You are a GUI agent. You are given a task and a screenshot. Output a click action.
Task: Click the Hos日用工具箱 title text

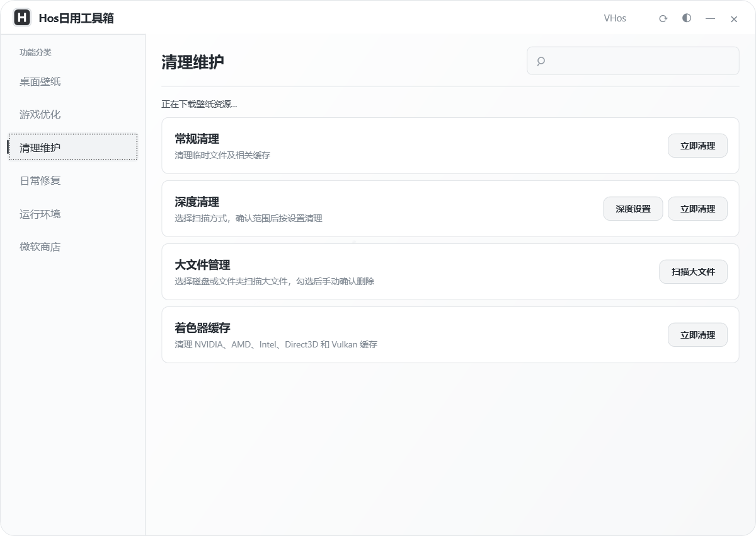coord(76,18)
